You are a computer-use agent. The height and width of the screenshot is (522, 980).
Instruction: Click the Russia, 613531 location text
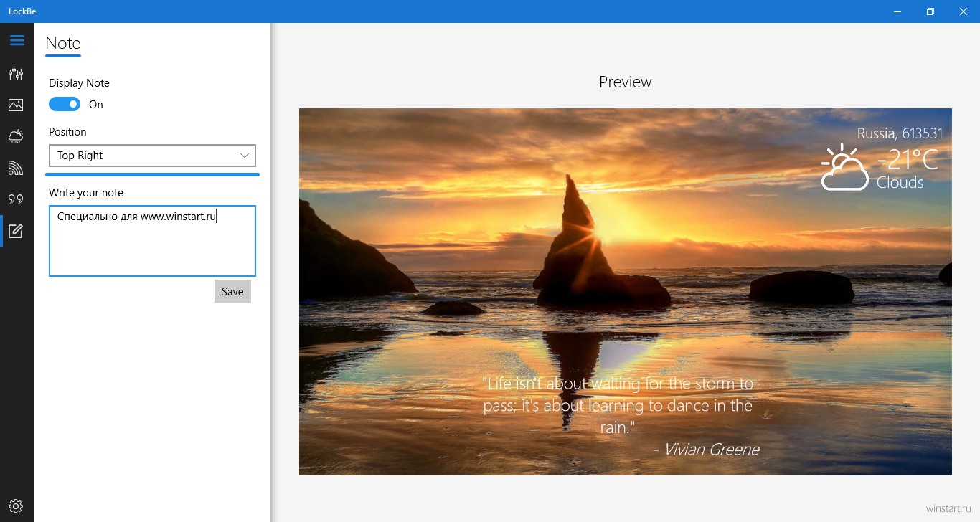(x=900, y=133)
